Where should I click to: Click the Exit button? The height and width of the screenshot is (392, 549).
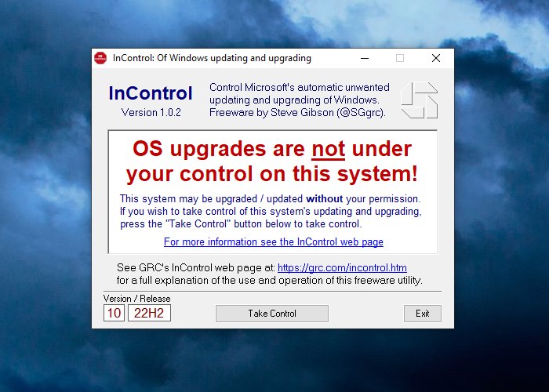tap(422, 314)
